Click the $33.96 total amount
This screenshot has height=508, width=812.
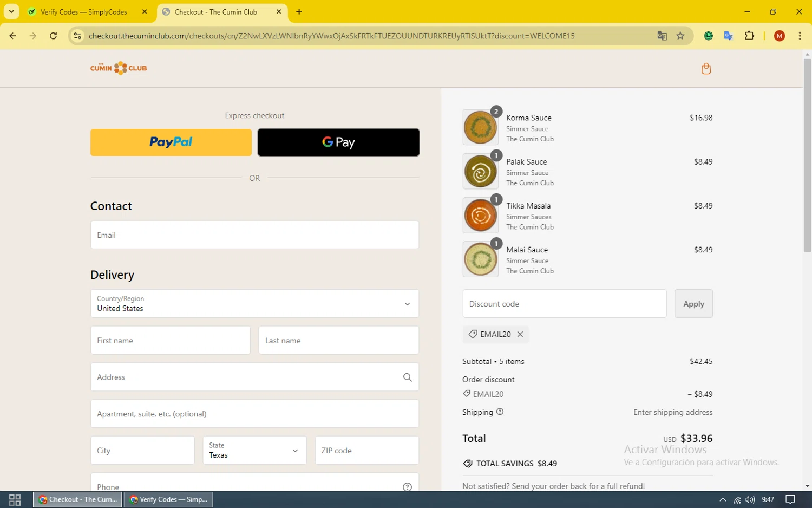696,438
